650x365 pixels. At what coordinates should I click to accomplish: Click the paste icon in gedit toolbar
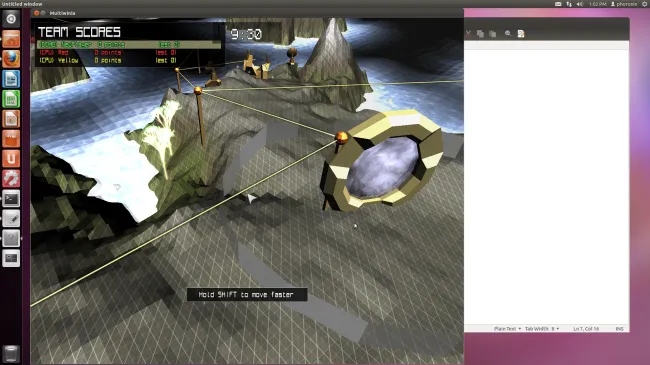[492, 34]
